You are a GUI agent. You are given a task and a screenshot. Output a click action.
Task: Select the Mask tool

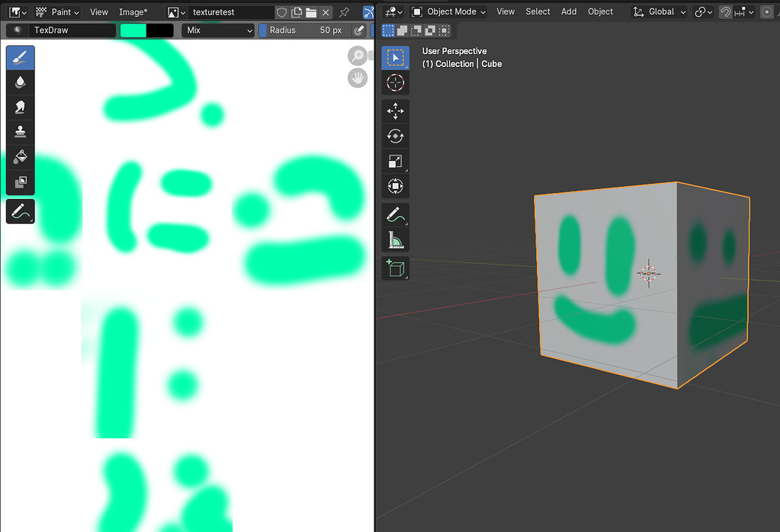(20, 181)
